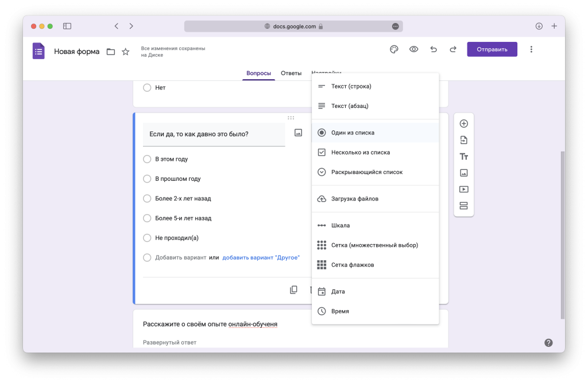Select radio option Не проходил(а)
588x383 pixels.
147,238
